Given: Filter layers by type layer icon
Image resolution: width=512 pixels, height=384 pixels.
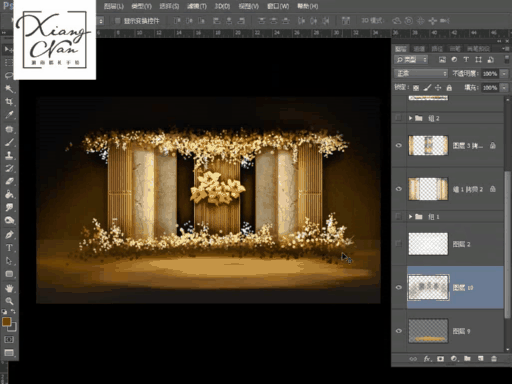Looking at the screenshot, I should click(x=466, y=60).
